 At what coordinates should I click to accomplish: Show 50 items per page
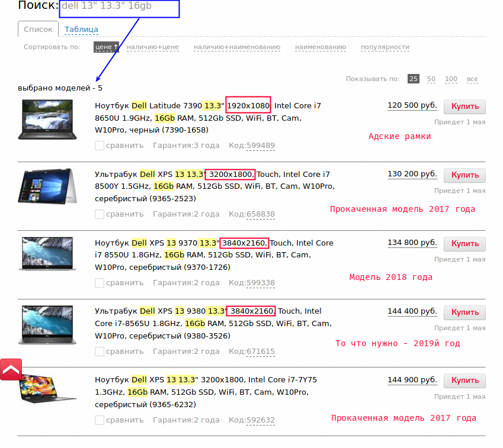coord(431,79)
